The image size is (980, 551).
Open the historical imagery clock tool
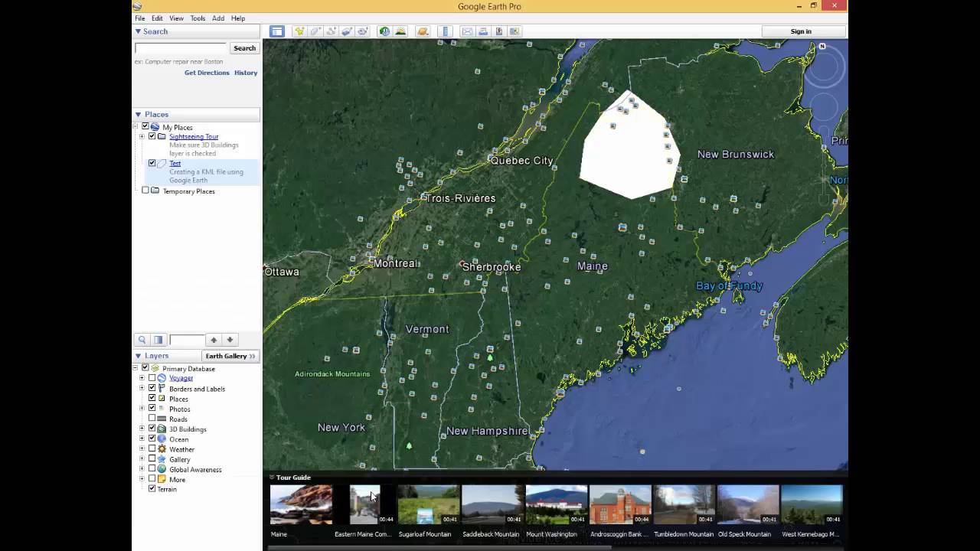(x=384, y=31)
